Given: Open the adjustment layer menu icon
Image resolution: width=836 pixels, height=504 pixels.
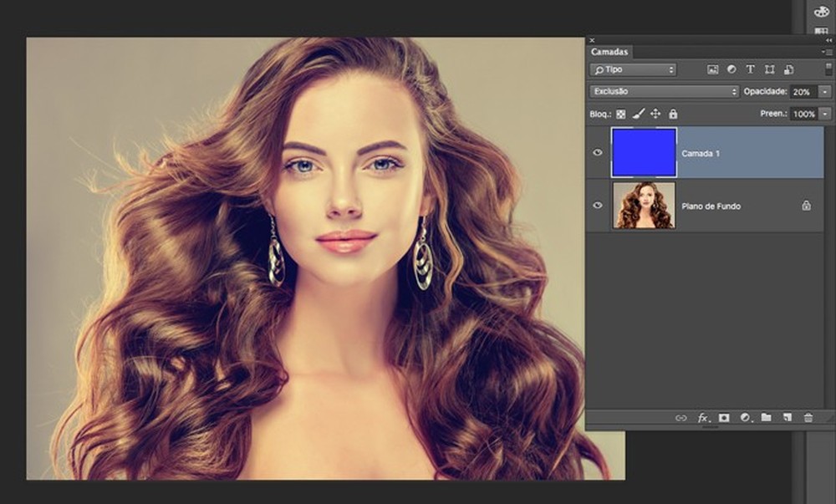Looking at the screenshot, I should (x=746, y=416).
